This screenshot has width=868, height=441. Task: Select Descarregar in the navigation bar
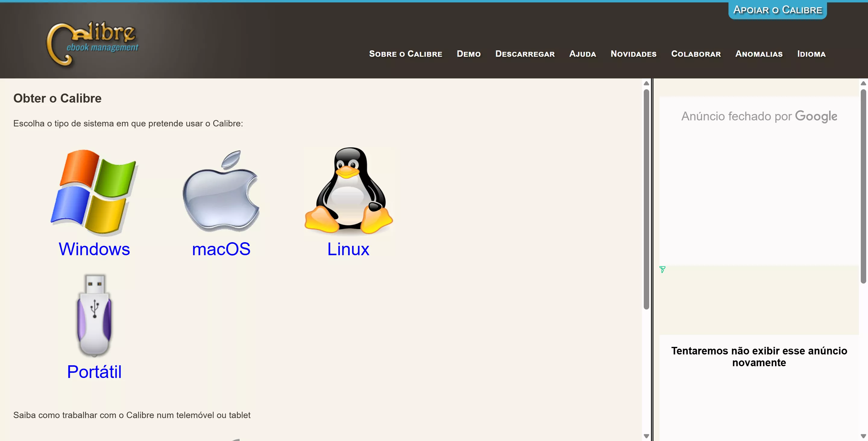(x=525, y=54)
